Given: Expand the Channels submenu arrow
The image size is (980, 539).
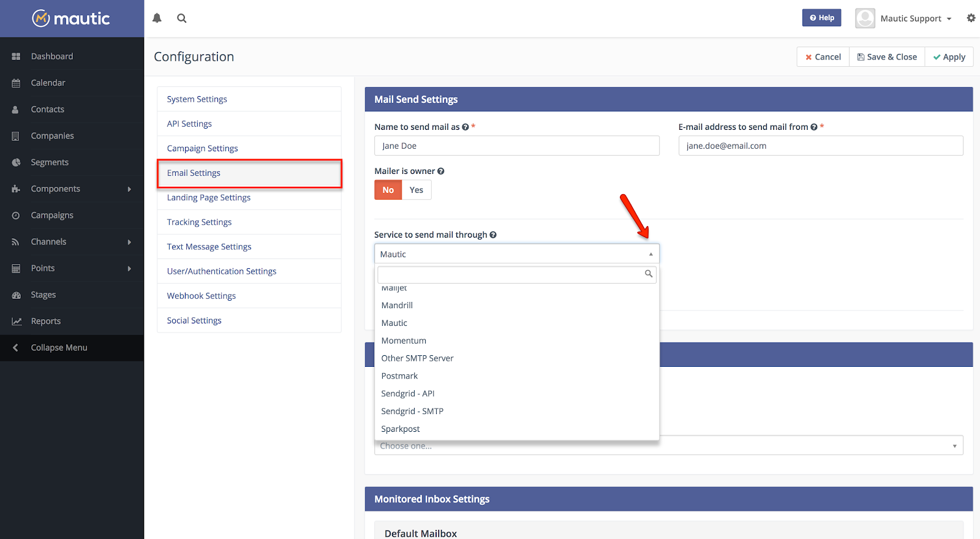Looking at the screenshot, I should pos(129,242).
